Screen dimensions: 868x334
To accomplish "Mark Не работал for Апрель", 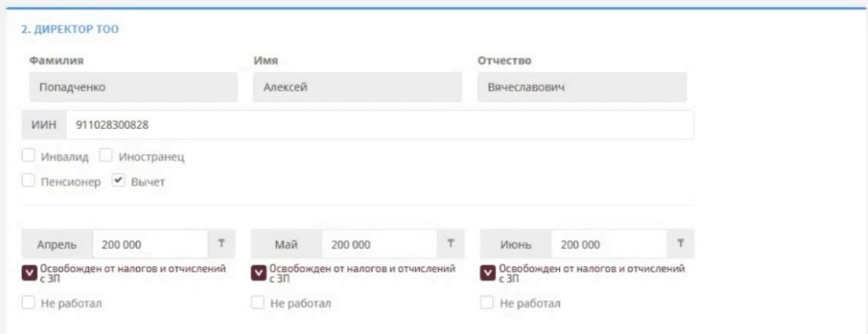I will click(28, 303).
